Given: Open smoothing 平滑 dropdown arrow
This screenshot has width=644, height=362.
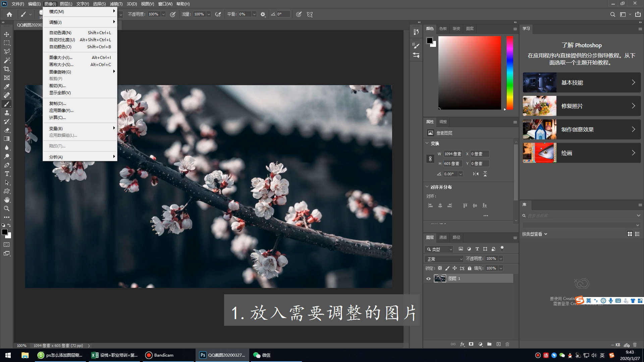Looking at the screenshot, I should [254, 14].
